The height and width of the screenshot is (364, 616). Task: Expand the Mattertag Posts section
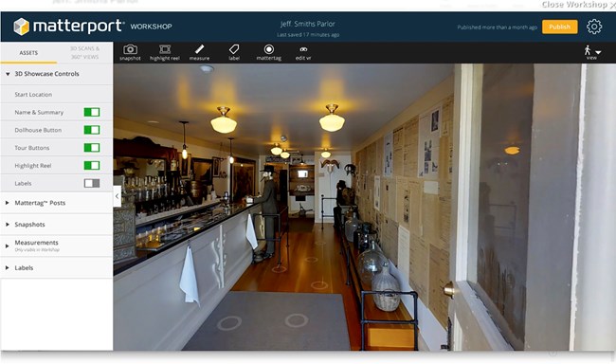tap(57, 203)
